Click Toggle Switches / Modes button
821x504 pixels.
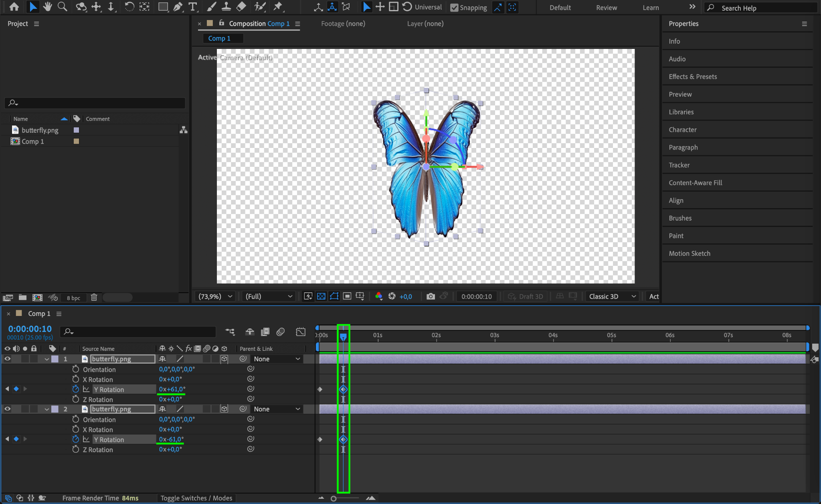point(196,498)
